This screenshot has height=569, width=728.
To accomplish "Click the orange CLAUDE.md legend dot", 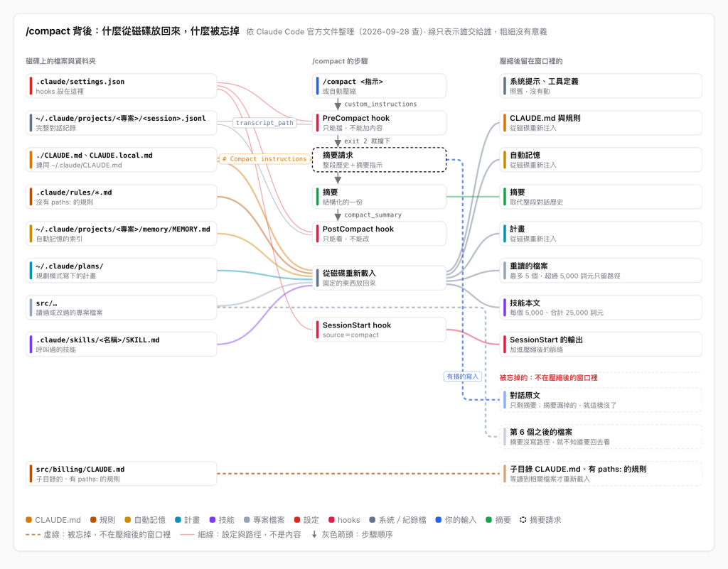I will coord(28,520).
